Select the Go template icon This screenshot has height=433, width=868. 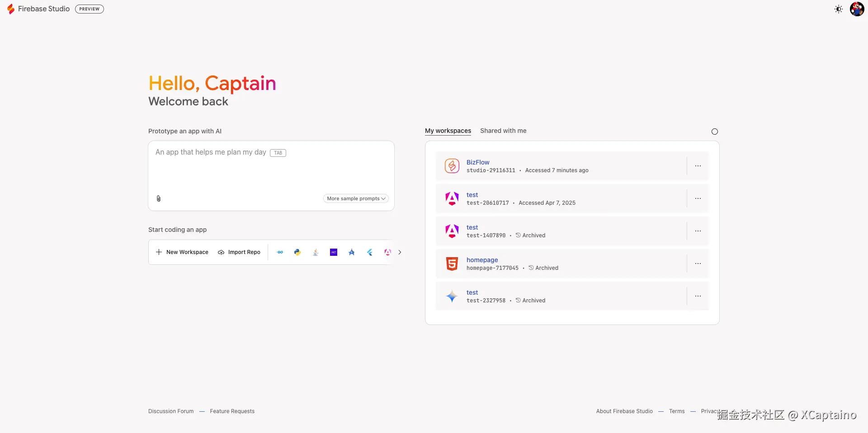click(x=280, y=252)
